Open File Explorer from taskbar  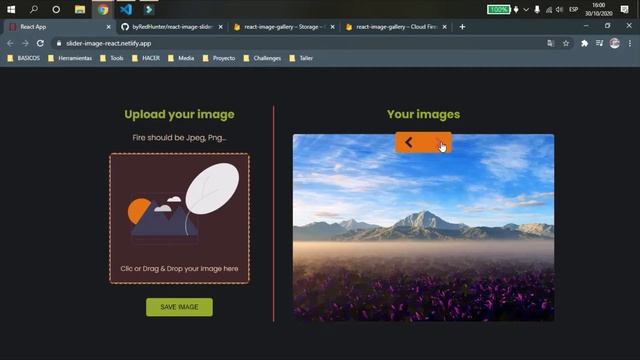80,9
